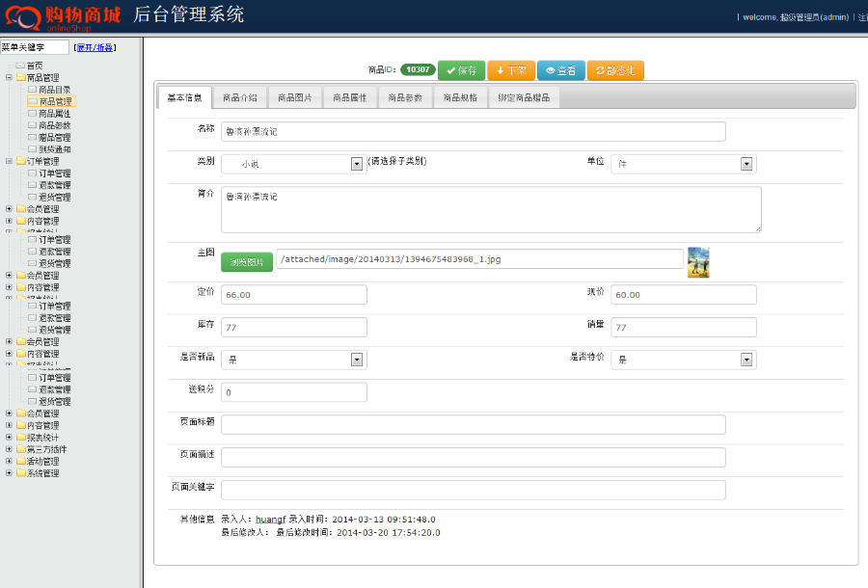
Task: Click the 主图 book cover thumbnail
Action: [x=698, y=262]
